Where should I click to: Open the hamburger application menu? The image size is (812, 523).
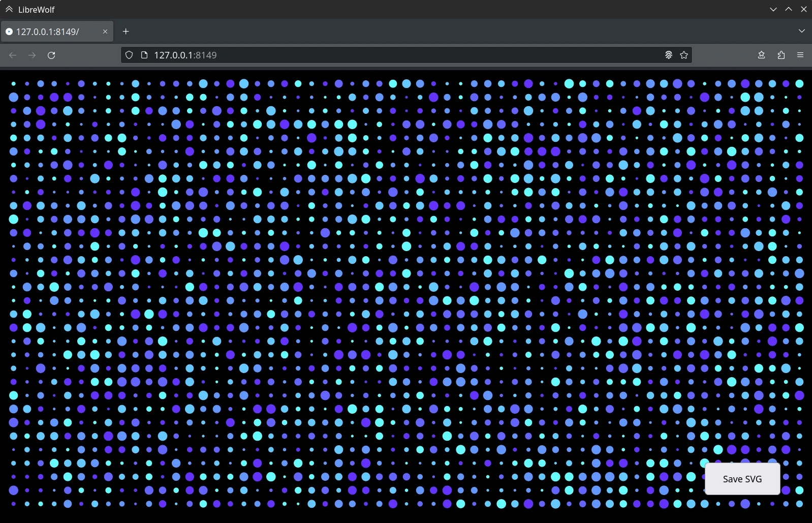coord(800,55)
